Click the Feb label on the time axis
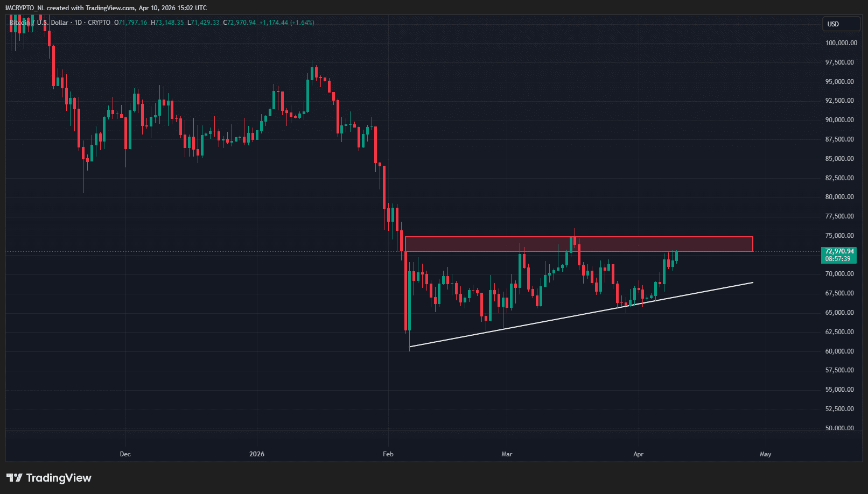Viewport: 868px width, 494px height. pos(388,454)
